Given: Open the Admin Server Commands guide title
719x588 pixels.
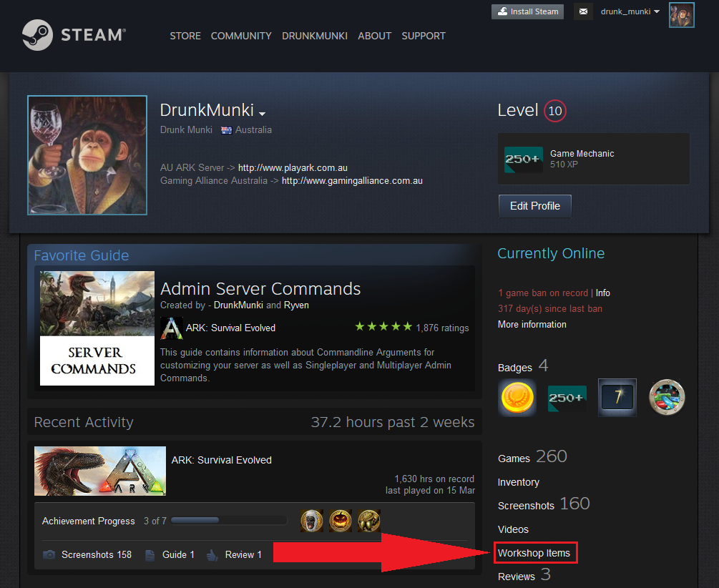Looking at the screenshot, I should [260, 289].
